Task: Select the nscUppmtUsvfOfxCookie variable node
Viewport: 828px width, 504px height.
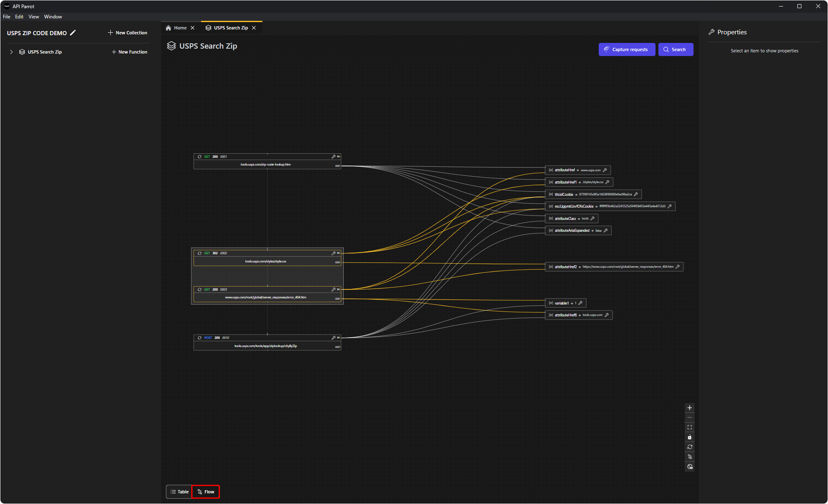Action: [x=610, y=206]
